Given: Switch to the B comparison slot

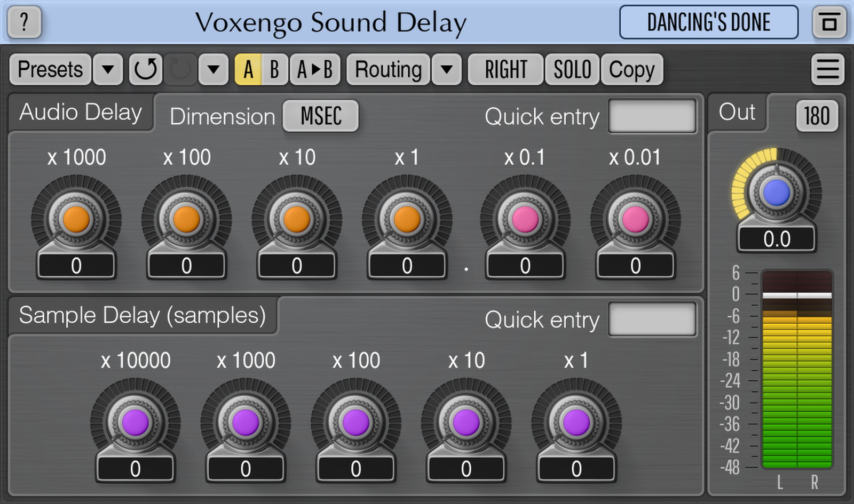Looking at the screenshot, I should click(x=274, y=69).
